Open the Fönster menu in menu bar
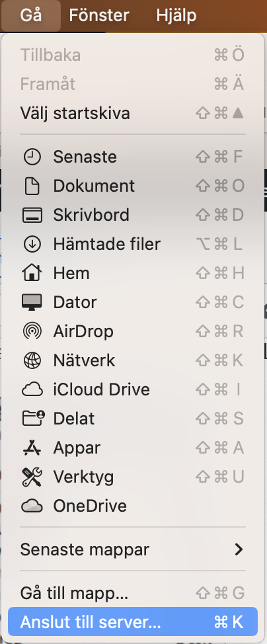 (99, 16)
